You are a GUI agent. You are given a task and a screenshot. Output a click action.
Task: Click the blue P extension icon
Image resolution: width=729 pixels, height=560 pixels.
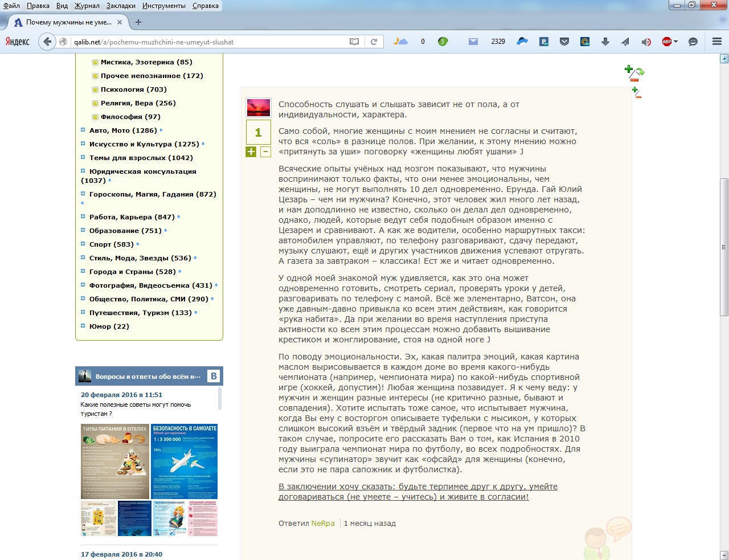544,42
